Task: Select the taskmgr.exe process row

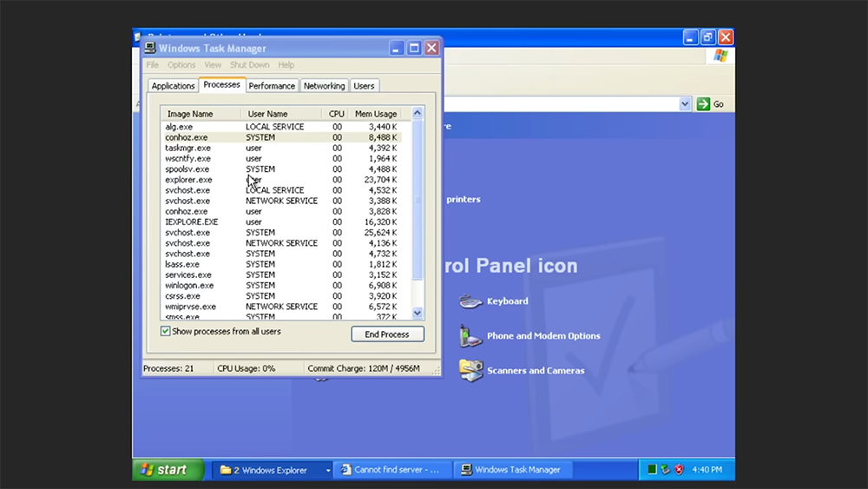Action: click(281, 148)
